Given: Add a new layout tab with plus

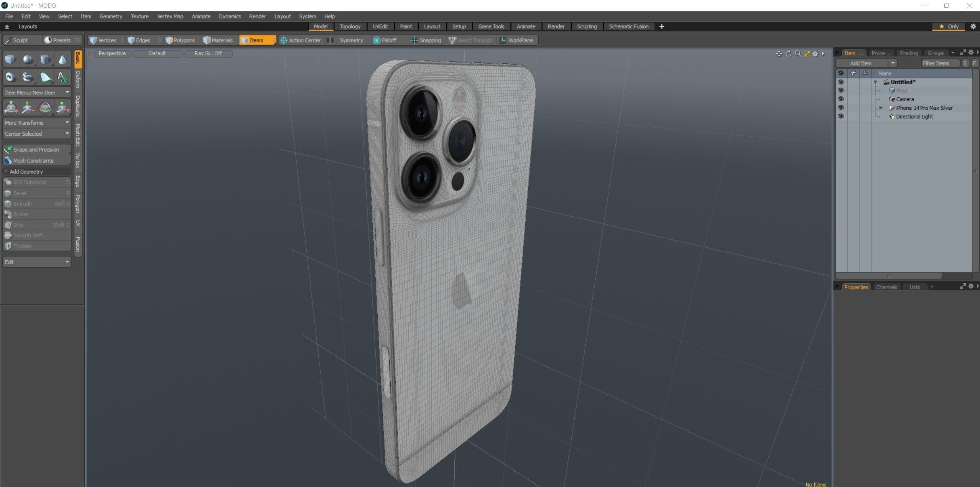Looking at the screenshot, I should pyautogui.click(x=662, y=26).
